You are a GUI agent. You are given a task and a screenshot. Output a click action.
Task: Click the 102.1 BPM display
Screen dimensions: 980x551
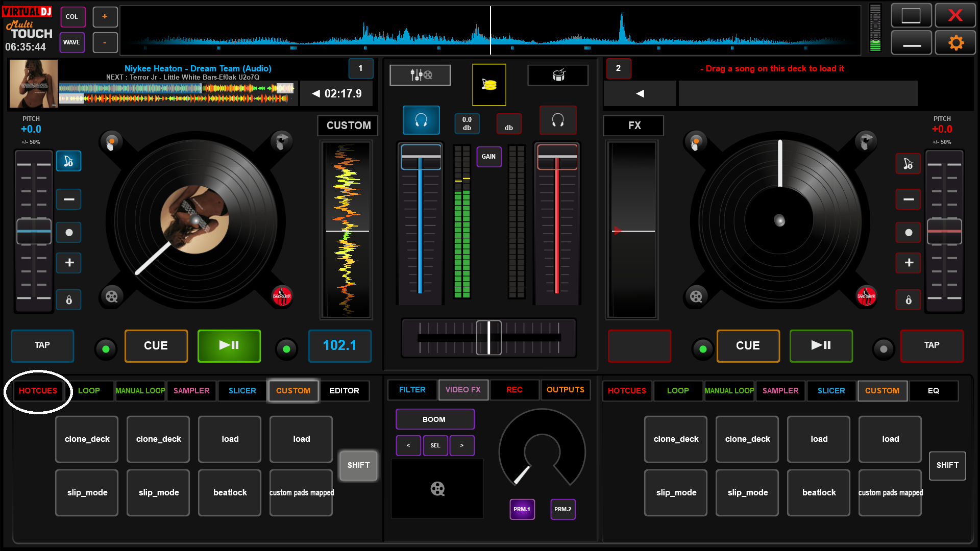340,346
